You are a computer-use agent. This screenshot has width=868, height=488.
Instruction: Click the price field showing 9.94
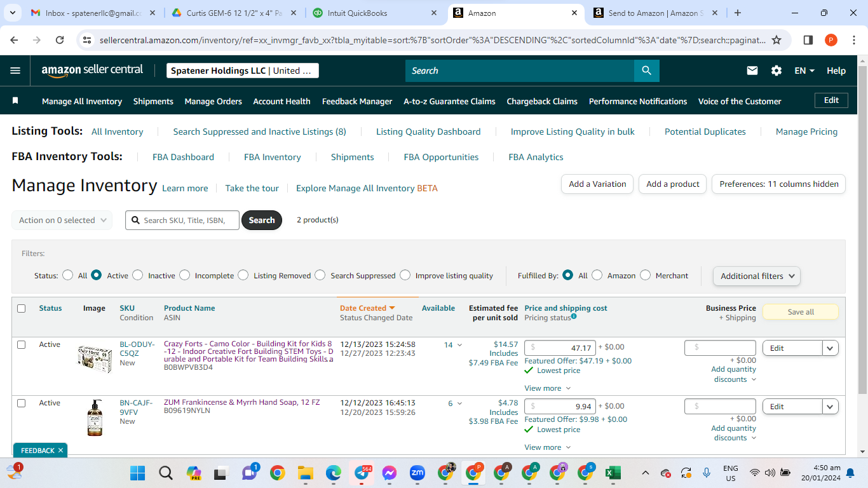[559, 407]
